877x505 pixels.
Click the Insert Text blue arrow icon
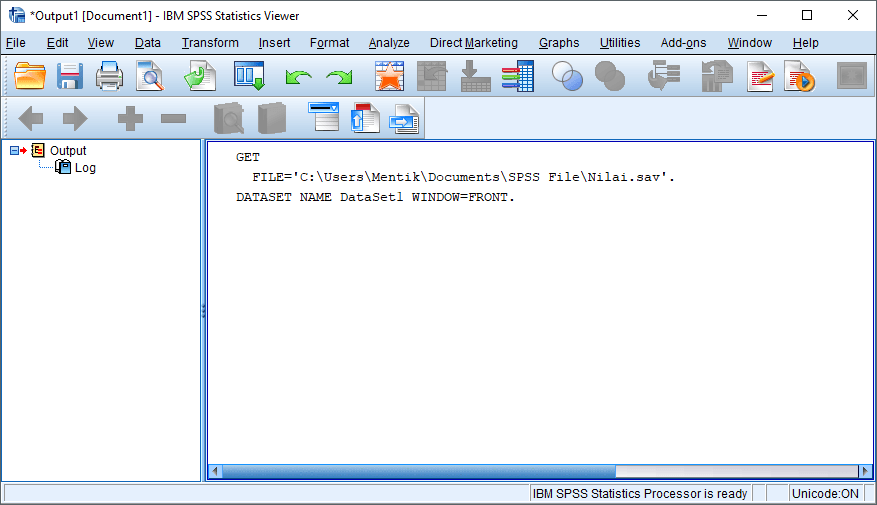tap(404, 119)
